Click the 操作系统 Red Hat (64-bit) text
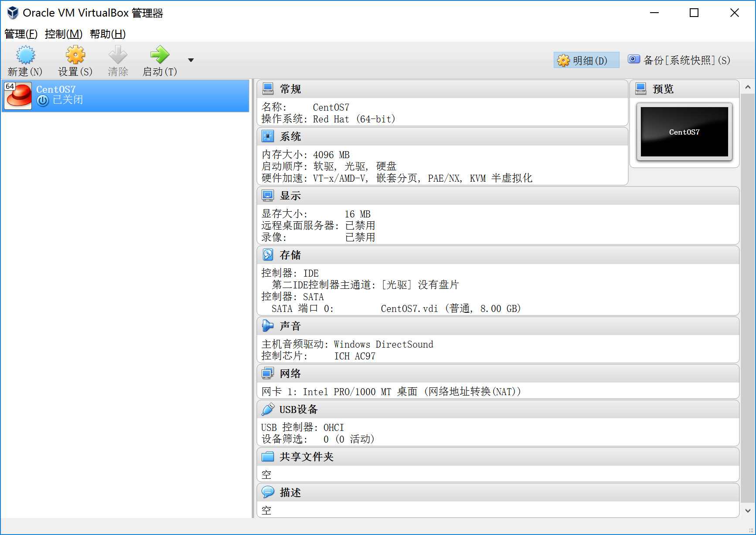The image size is (756, 535). pyautogui.click(x=328, y=119)
